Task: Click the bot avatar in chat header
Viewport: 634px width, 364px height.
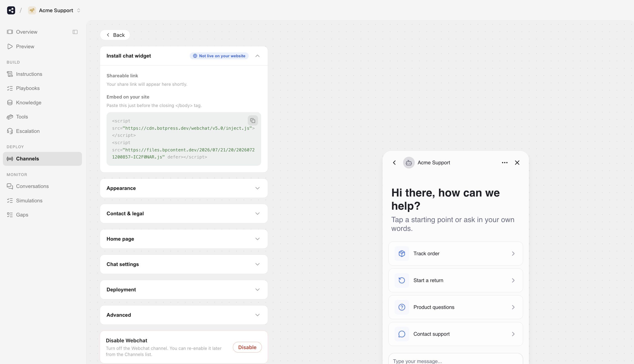Action: 409,163
